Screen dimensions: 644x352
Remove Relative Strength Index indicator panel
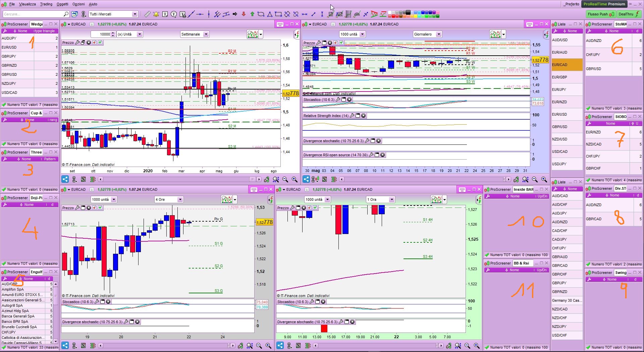tap(364, 116)
